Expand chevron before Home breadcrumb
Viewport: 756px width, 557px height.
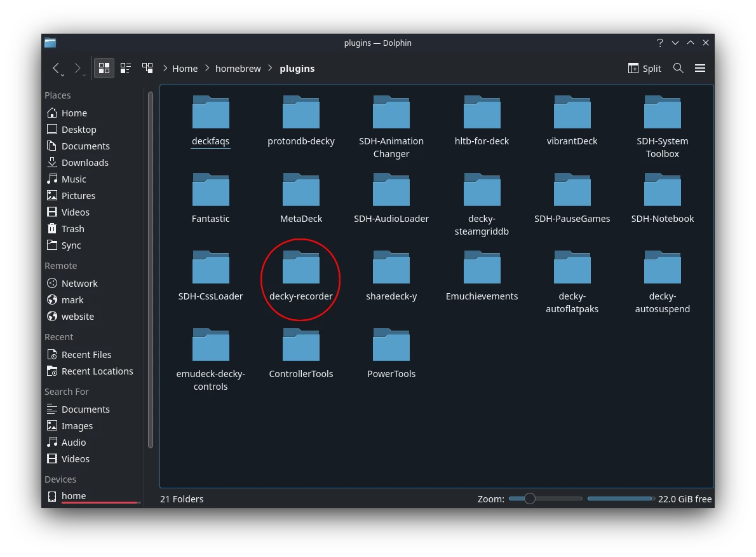[165, 69]
